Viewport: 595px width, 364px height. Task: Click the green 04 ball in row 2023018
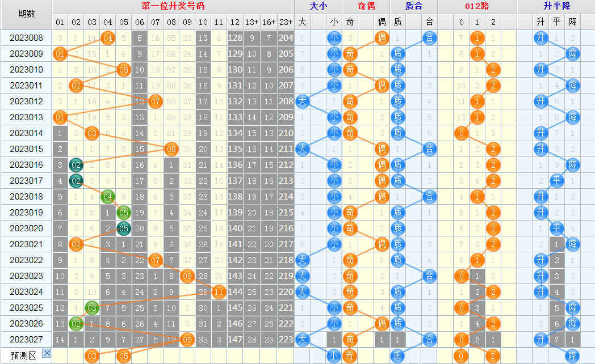[108, 197]
